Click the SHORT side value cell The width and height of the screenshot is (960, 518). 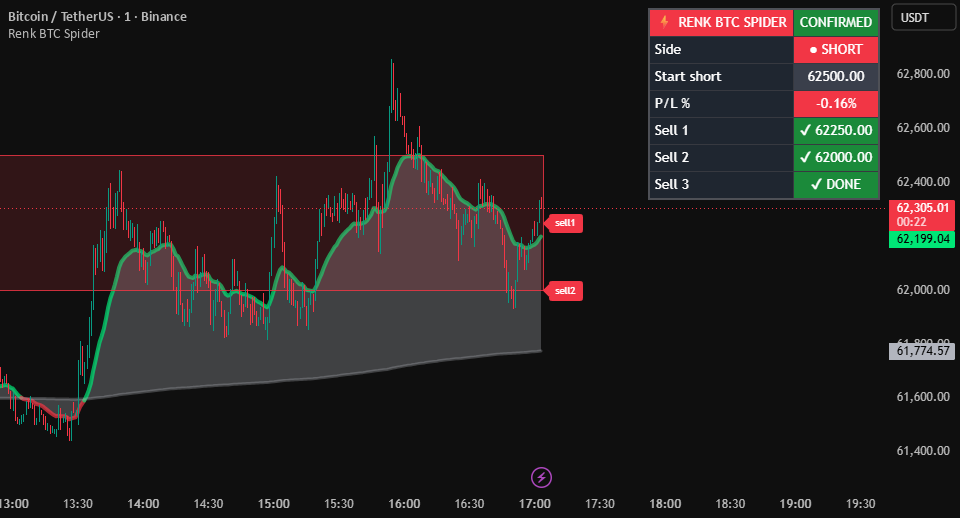[836, 50]
